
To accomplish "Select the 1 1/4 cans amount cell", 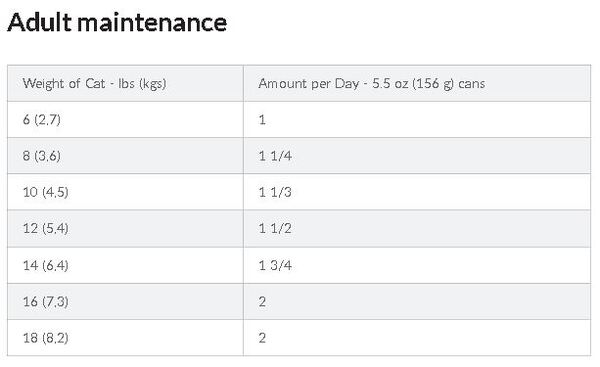I will 417,156.
